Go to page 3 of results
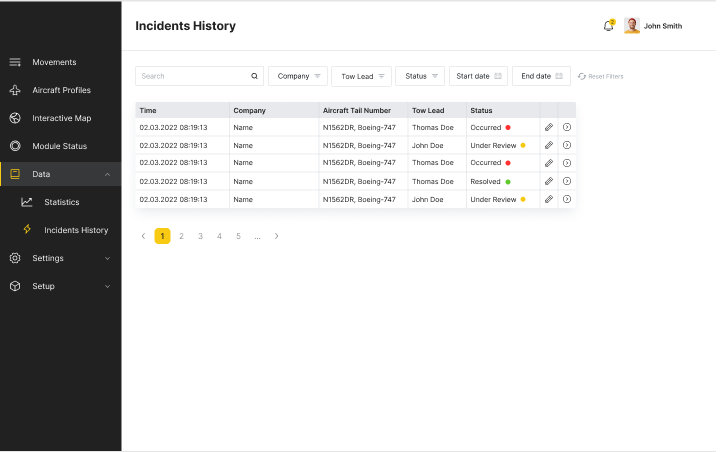Viewport: 725px width, 452px height. (x=200, y=236)
